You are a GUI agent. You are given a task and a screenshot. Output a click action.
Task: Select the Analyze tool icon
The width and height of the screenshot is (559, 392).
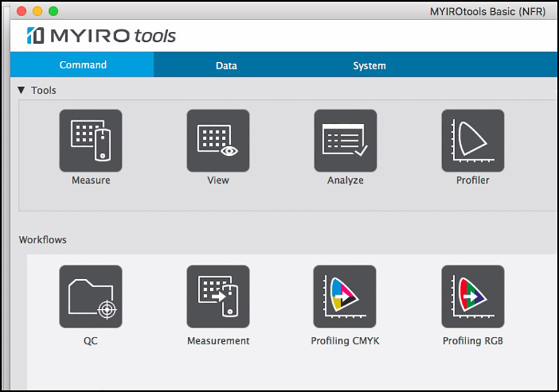tap(345, 141)
